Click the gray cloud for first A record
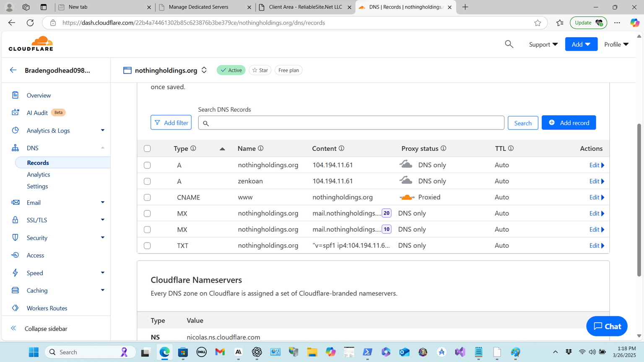Viewport: 644px width, 362px height. coord(406,164)
